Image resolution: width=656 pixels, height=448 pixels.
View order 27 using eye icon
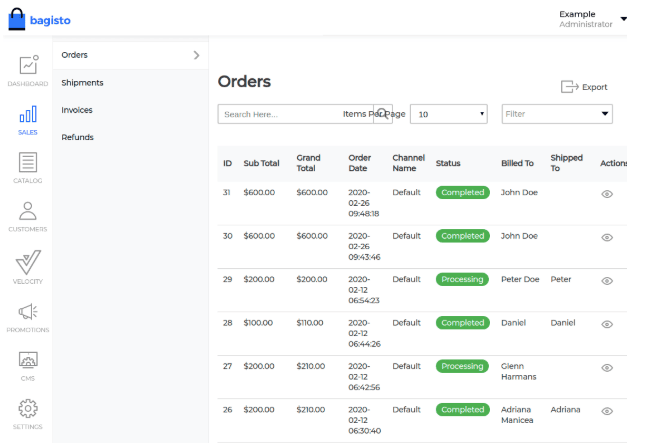click(607, 368)
